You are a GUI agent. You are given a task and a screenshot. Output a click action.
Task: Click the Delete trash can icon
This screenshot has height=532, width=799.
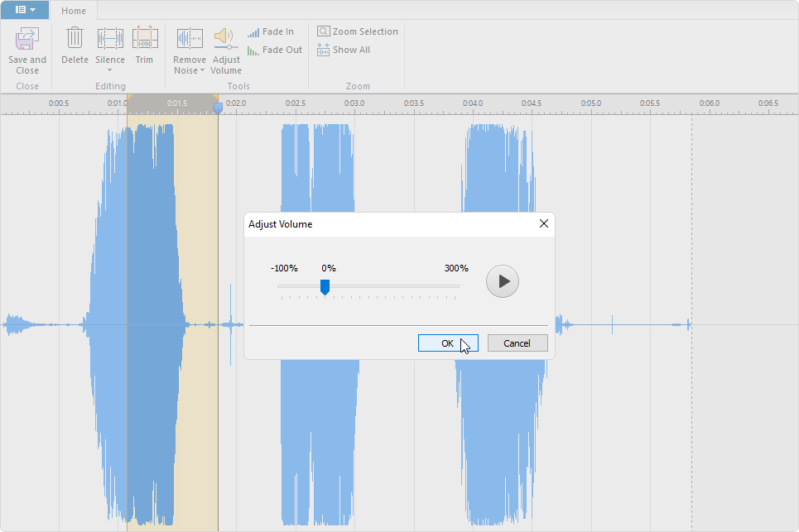tap(75, 38)
